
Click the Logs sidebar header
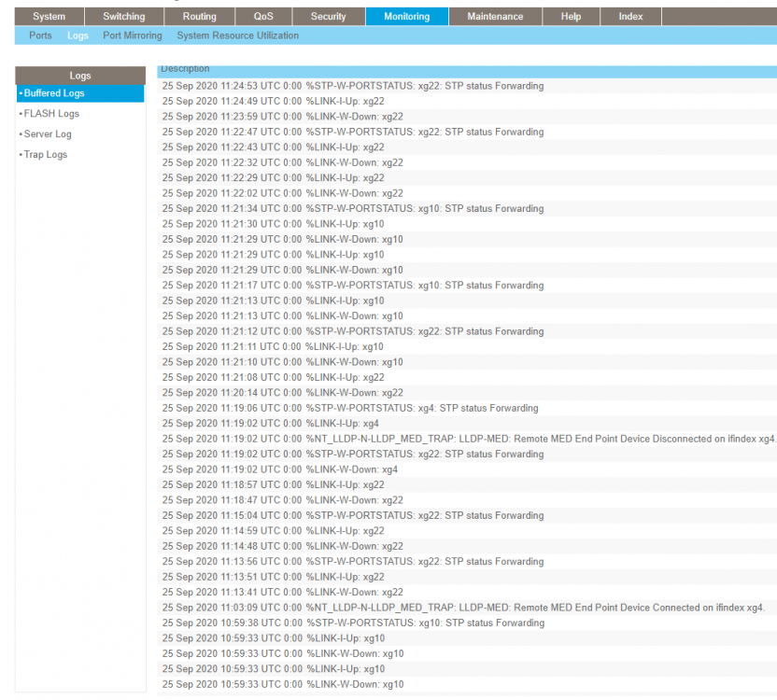pyautogui.click(x=80, y=76)
